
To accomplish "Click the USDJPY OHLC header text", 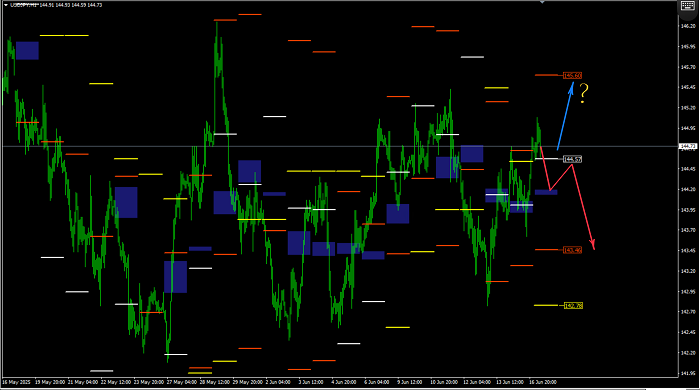I will click(x=56, y=5).
